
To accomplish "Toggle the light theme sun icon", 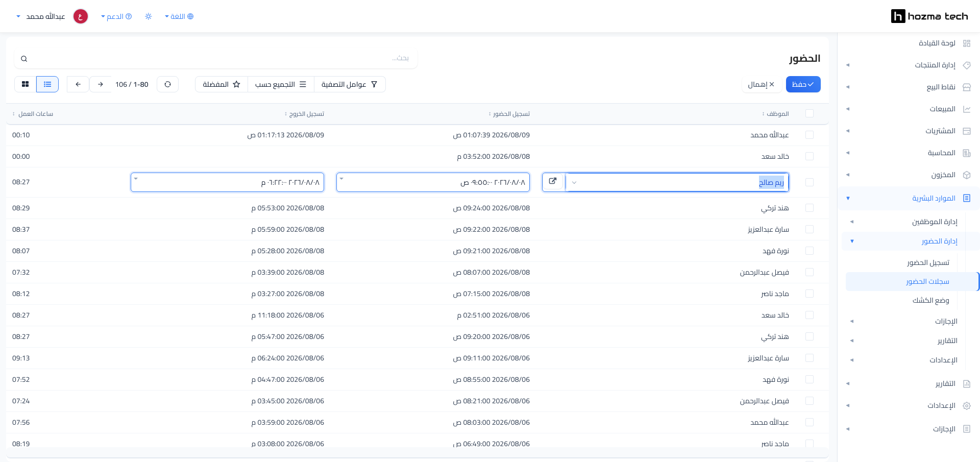I will [149, 16].
